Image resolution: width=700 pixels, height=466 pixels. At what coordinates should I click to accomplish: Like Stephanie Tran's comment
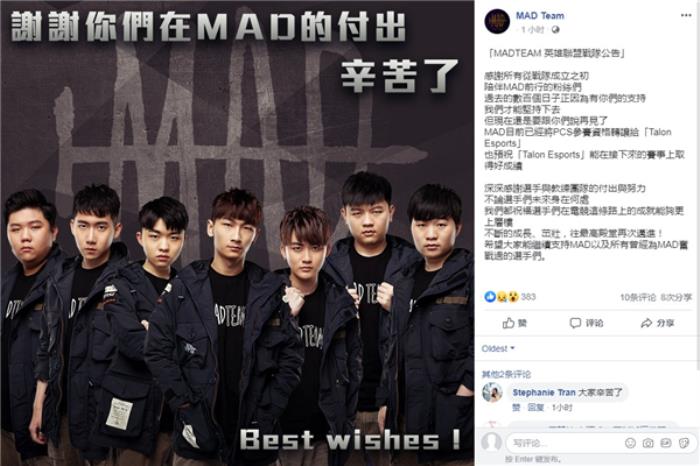tap(516, 408)
